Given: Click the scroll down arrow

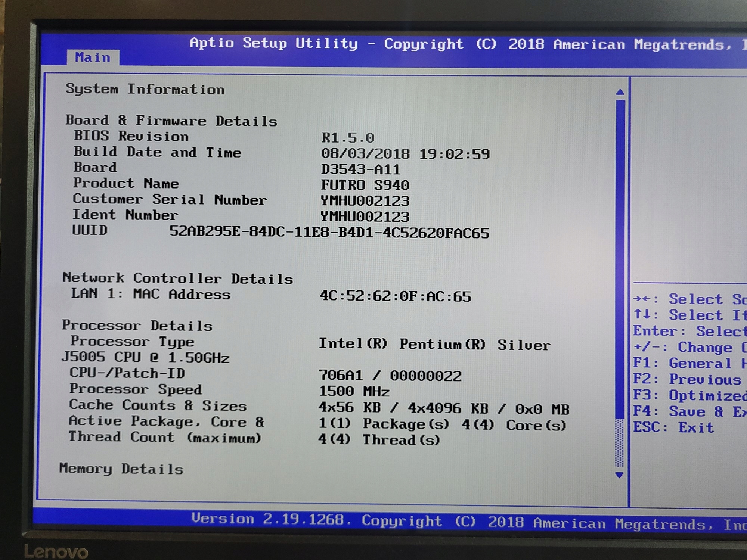Looking at the screenshot, I should [619, 475].
